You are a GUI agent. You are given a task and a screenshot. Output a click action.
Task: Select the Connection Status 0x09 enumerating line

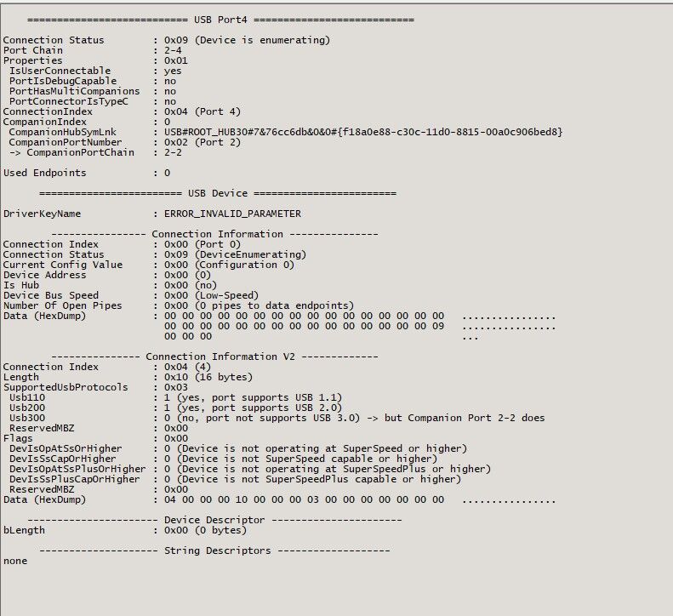coord(167,40)
